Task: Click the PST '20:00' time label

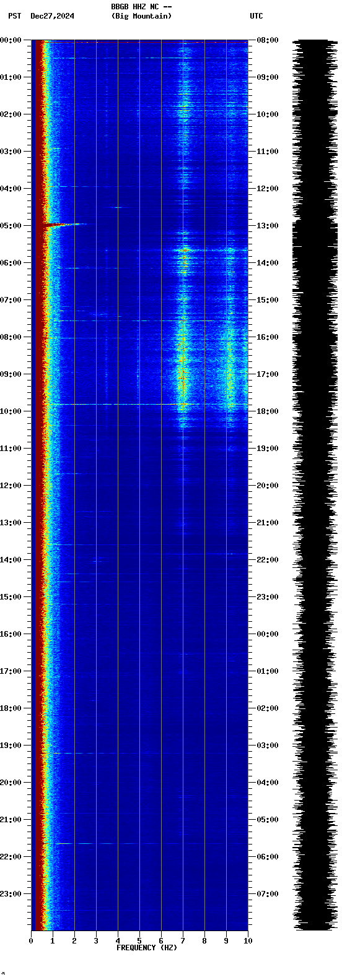Action: click(11, 783)
